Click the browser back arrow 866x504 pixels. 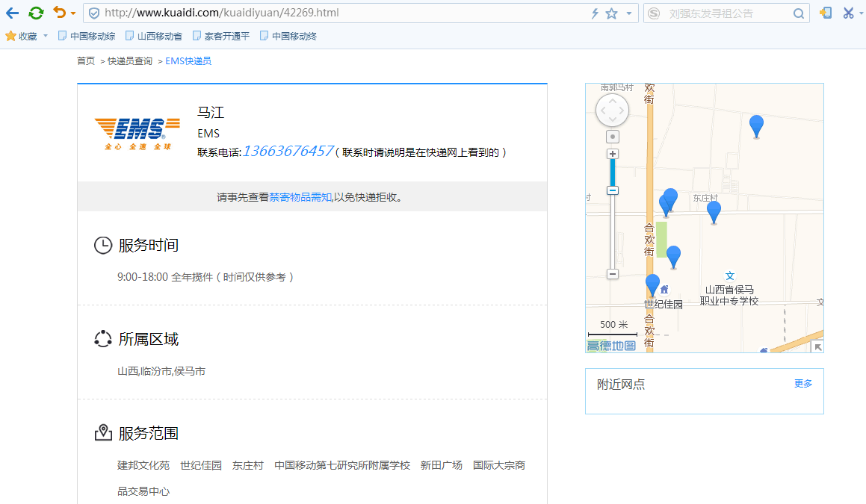12,13
